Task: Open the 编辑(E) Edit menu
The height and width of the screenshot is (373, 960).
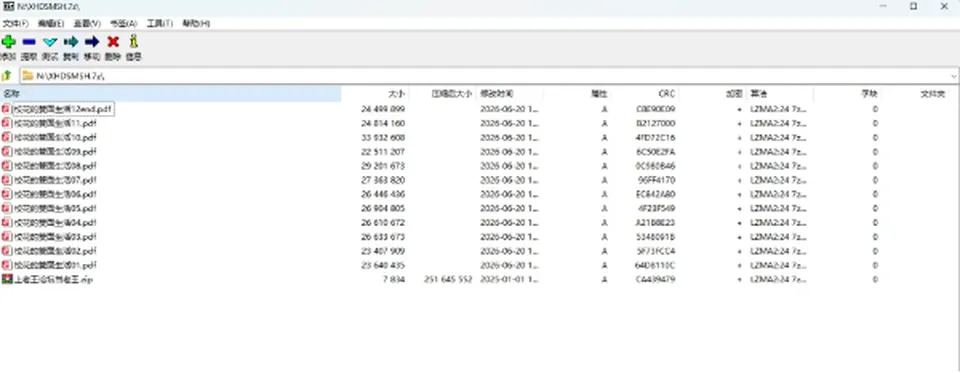Action: [x=51, y=23]
